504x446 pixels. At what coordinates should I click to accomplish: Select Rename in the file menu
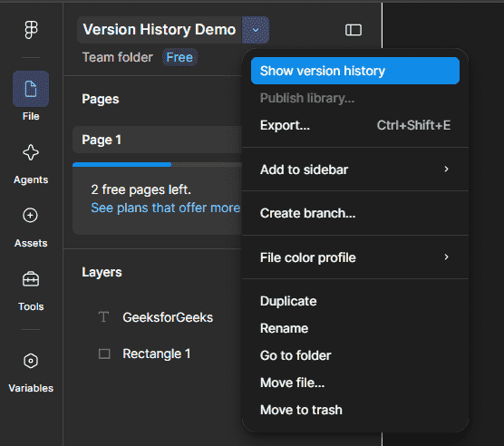pos(355,328)
